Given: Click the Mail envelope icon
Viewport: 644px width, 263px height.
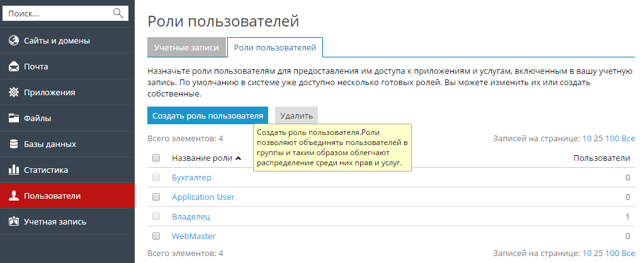Looking at the screenshot, I should [x=13, y=67].
